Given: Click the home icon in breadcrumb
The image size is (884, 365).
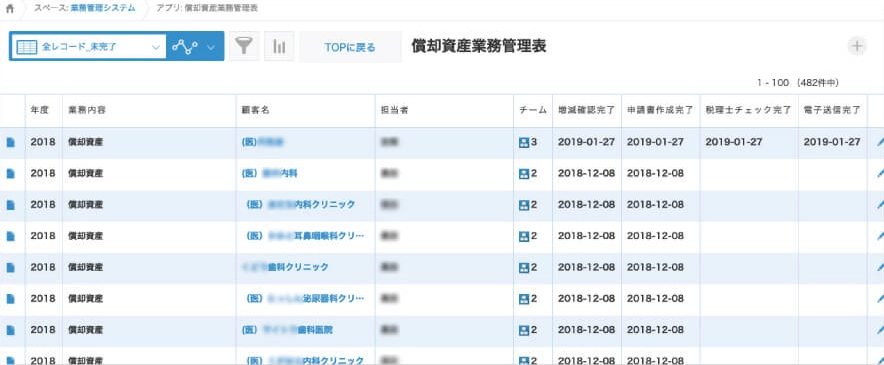Looking at the screenshot, I should (10, 8).
